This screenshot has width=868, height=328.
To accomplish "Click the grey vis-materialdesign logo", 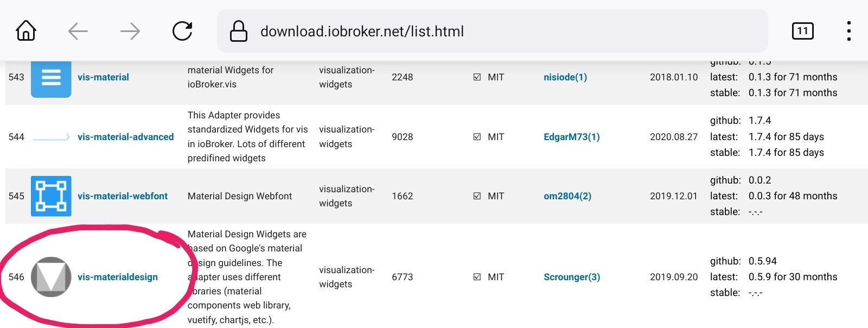I will click(51, 277).
